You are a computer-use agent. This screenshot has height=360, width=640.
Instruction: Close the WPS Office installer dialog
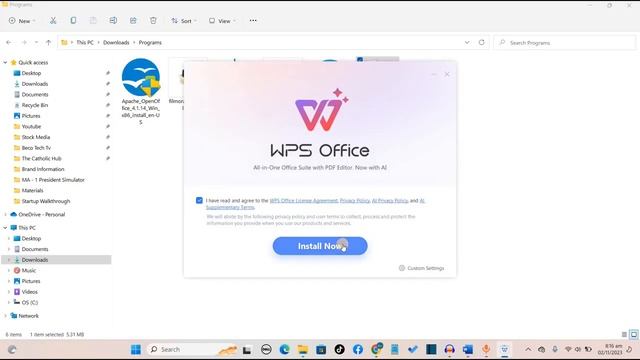447,74
